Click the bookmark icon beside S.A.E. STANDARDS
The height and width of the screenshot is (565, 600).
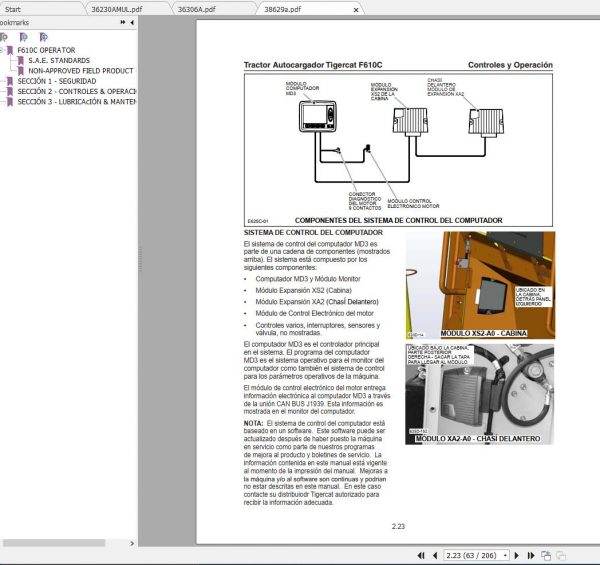click(21, 60)
